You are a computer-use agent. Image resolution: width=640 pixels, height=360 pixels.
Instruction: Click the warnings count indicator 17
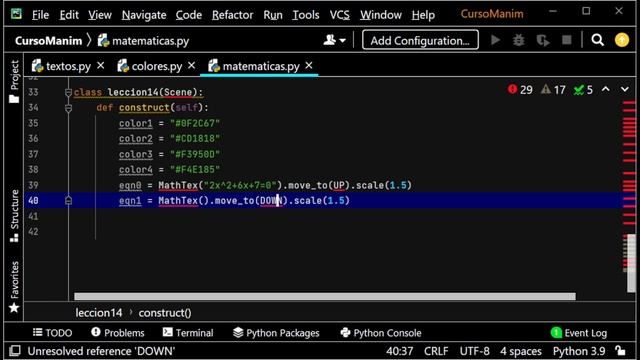click(553, 89)
